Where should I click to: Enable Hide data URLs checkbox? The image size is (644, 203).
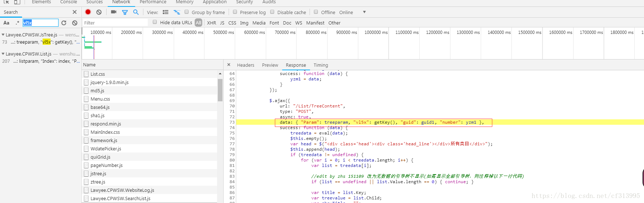(155, 22)
